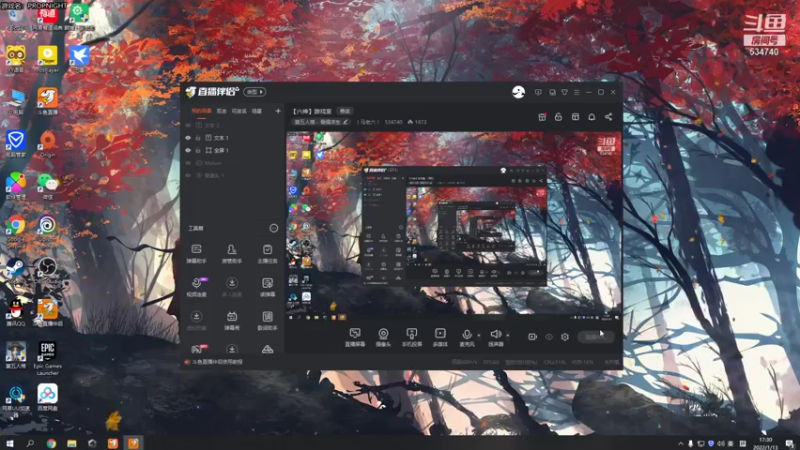
Task: Open File Explorer from the taskbar
Action: coord(72,443)
